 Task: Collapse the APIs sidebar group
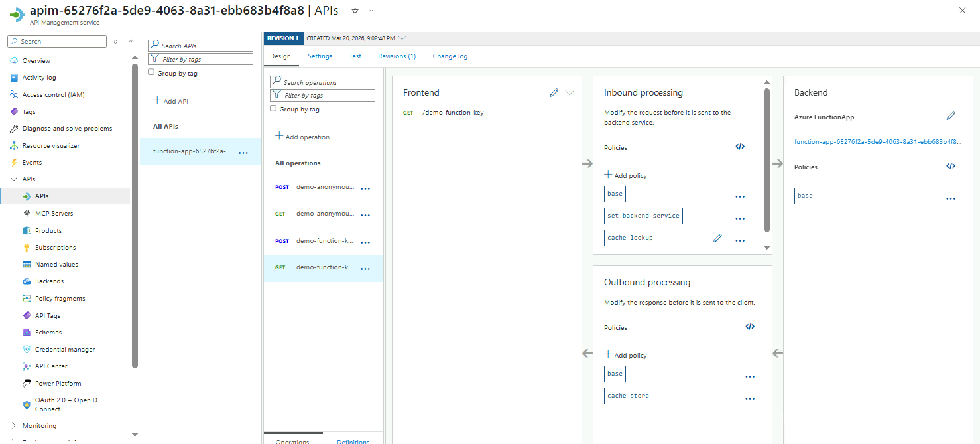[14, 179]
